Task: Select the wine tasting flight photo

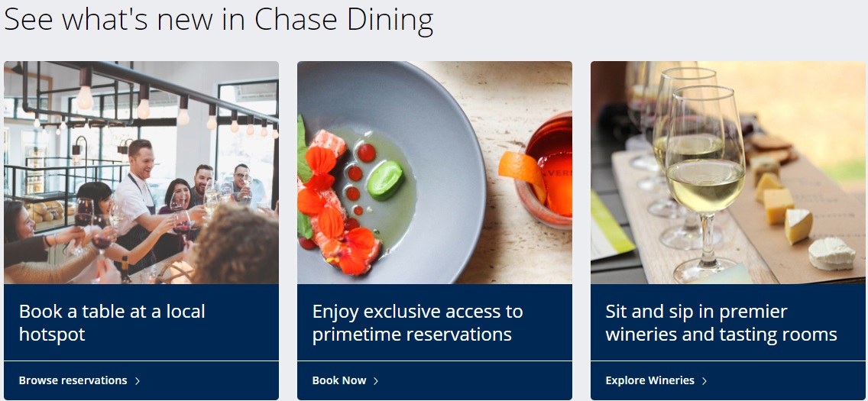Action: point(727,173)
